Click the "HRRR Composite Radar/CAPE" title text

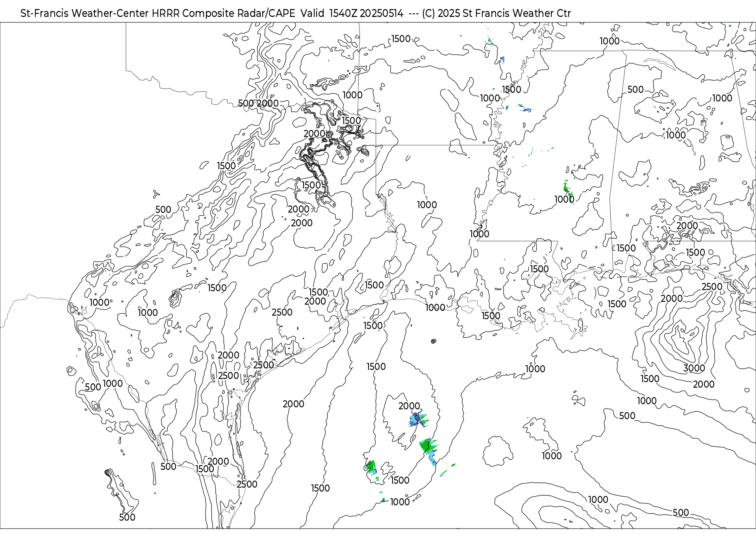point(223,13)
